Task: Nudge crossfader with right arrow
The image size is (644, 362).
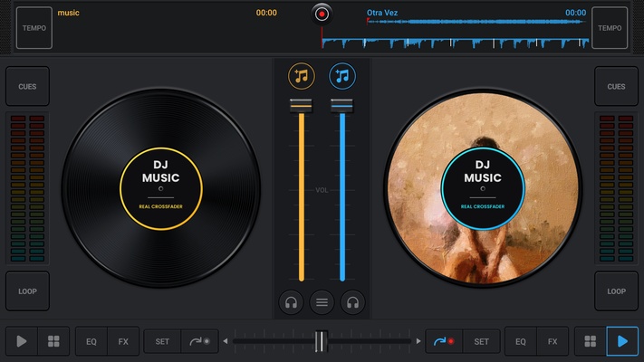Action: click(x=418, y=341)
